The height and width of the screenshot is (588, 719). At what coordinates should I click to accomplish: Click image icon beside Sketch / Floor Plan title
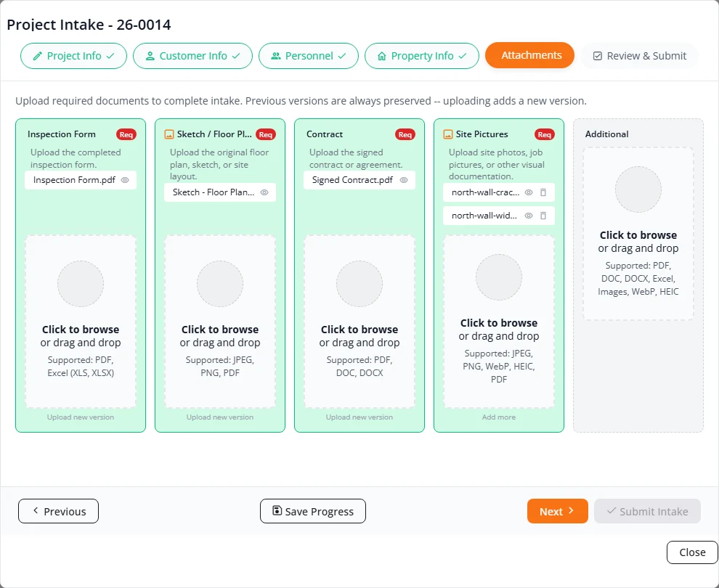coord(168,134)
